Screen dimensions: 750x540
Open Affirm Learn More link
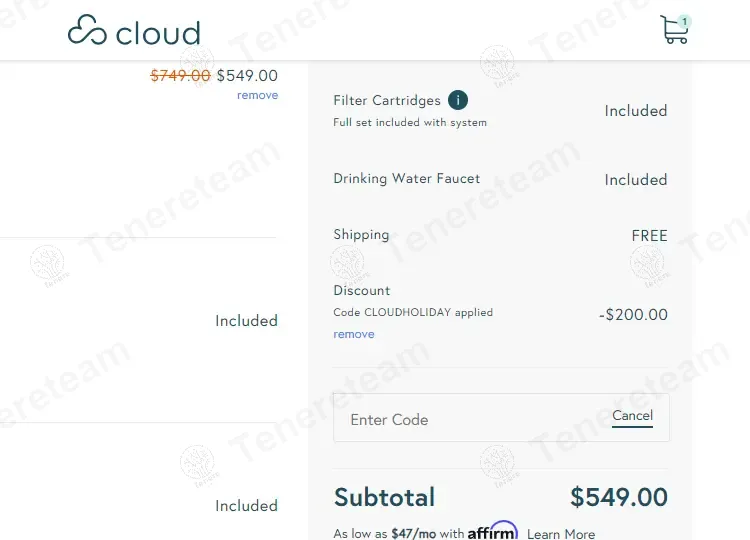[561, 534]
